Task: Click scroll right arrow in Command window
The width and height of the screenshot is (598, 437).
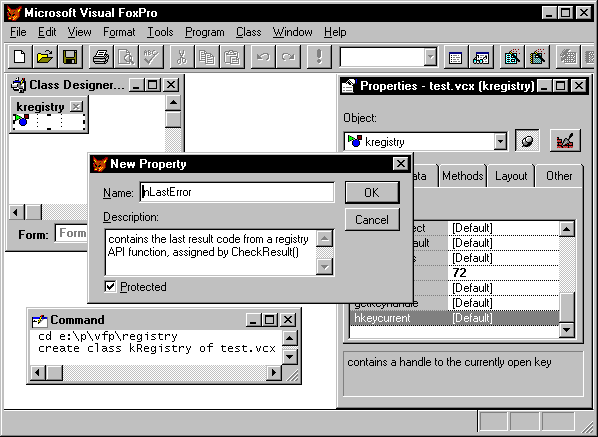Action: point(273,372)
